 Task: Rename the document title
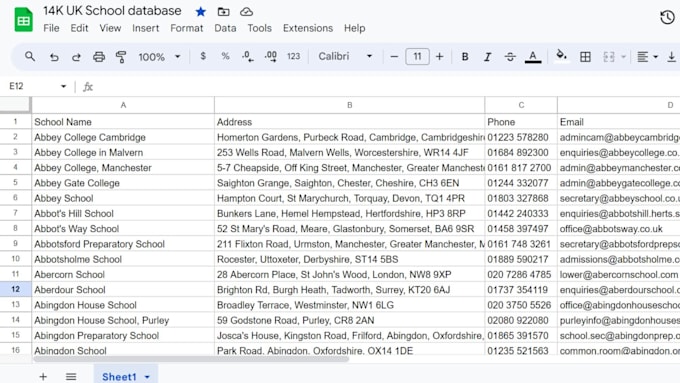click(x=112, y=11)
